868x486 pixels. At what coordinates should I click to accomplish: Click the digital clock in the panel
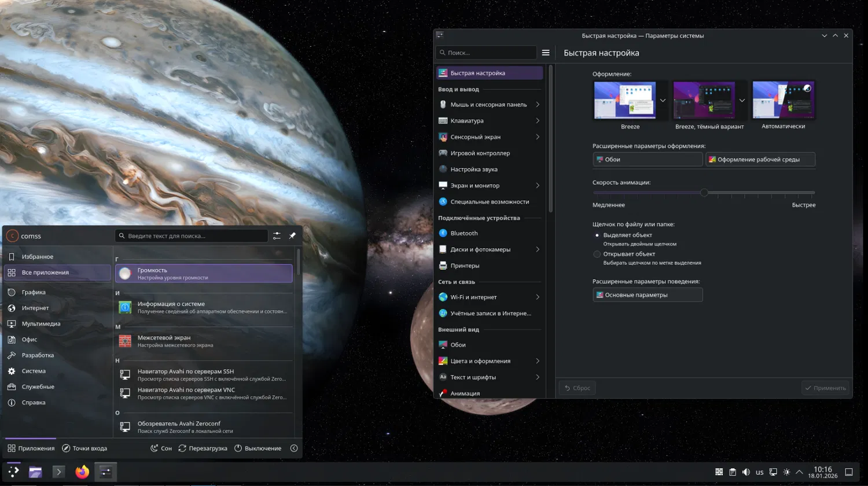(x=823, y=472)
